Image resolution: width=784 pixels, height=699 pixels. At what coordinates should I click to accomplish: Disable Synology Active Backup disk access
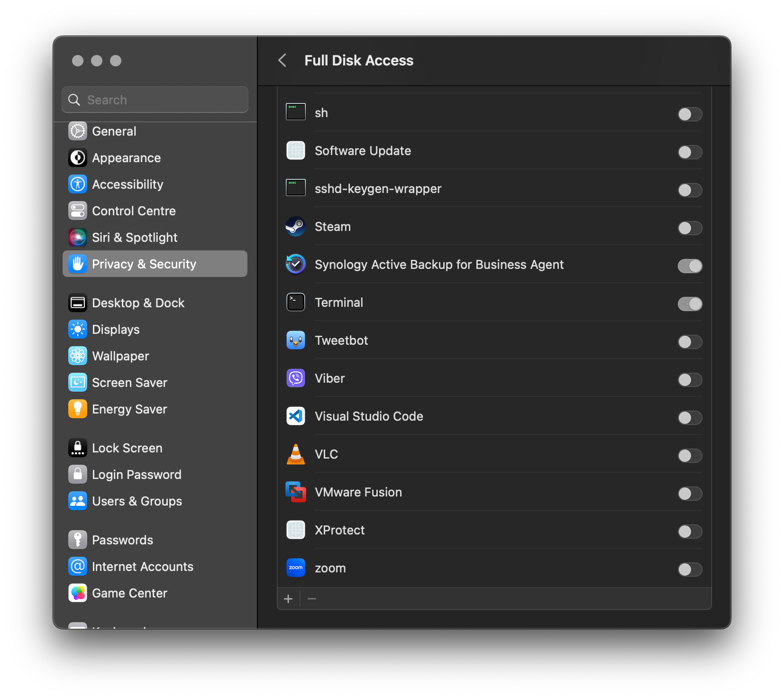tap(690, 266)
